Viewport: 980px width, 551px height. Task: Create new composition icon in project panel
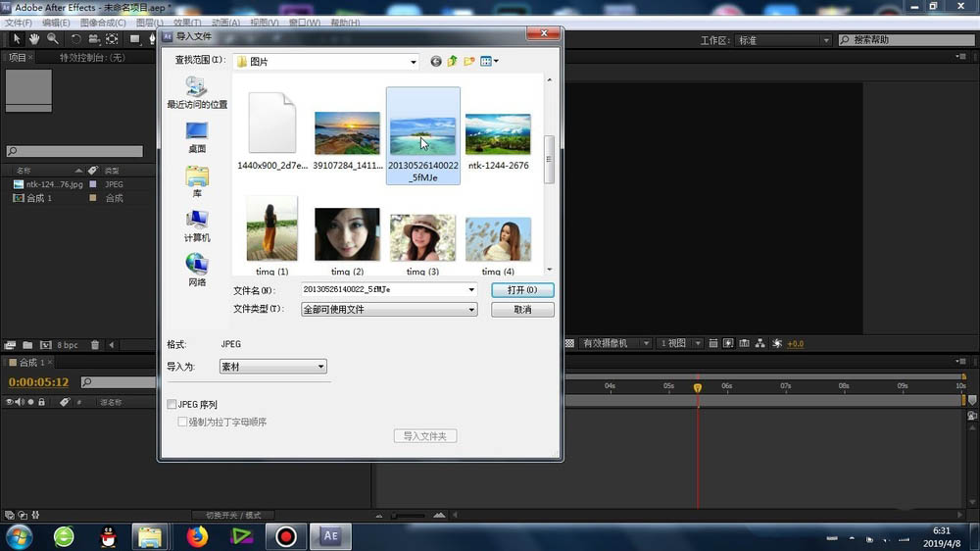coord(46,344)
